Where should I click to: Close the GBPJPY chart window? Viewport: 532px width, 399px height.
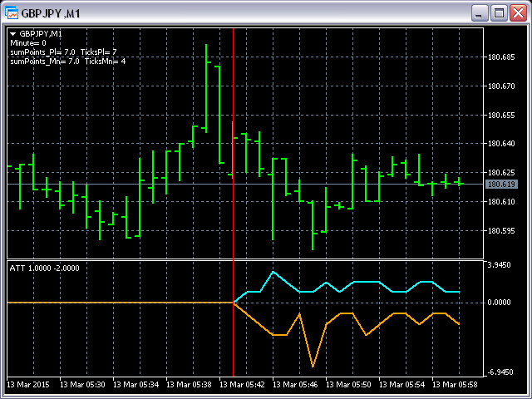coord(518,12)
